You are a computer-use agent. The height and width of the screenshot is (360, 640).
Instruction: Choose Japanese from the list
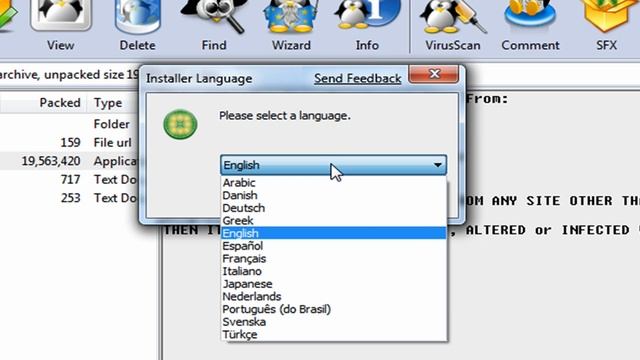click(x=333, y=284)
